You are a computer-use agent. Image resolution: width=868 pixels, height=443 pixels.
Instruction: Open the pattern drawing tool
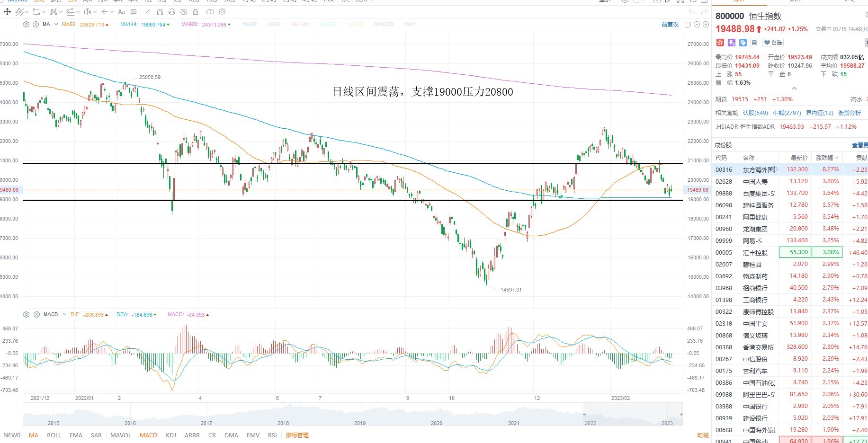pos(54,12)
